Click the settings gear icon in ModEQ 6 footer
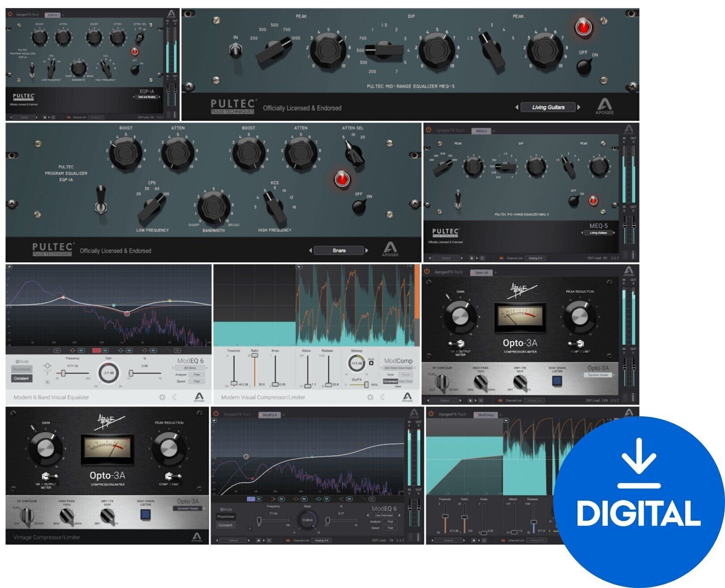The width and height of the screenshot is (725, 588). tap(162, 396)
